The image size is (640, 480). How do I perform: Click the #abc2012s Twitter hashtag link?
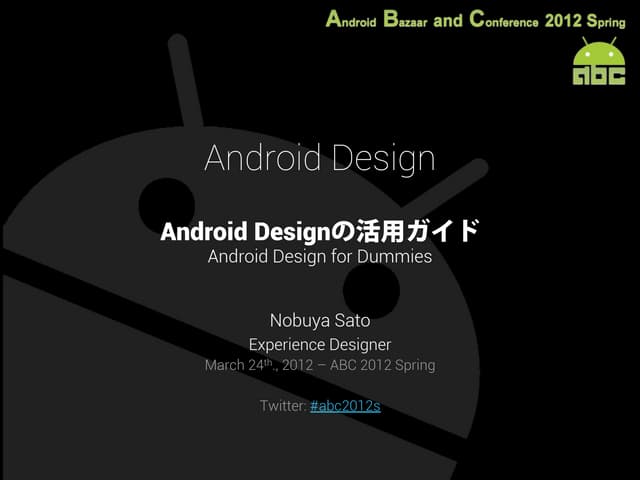(x=345, y=406)
